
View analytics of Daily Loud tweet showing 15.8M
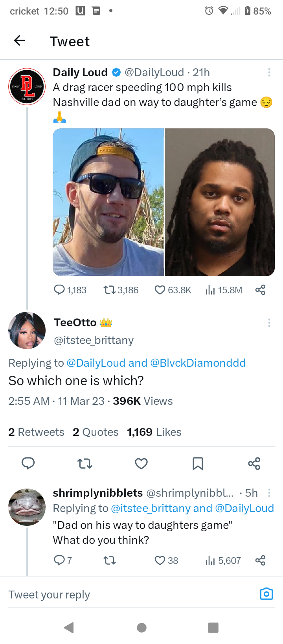pos(210,290)
